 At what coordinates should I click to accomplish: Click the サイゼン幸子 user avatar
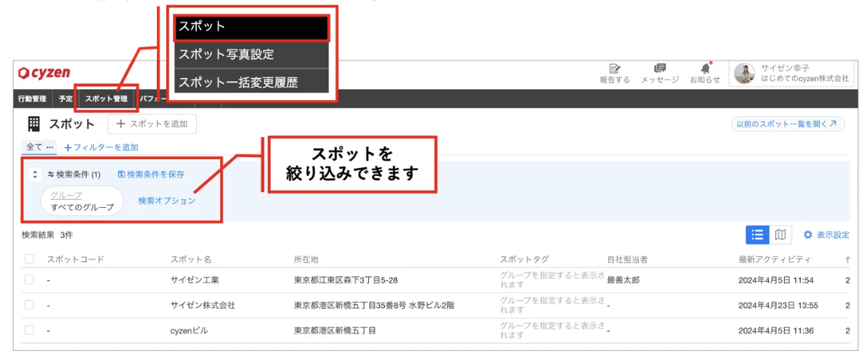point(745,74)
